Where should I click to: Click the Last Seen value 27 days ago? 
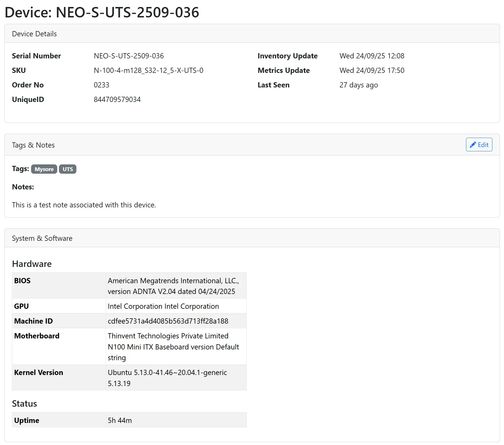(x=358, y=85)
